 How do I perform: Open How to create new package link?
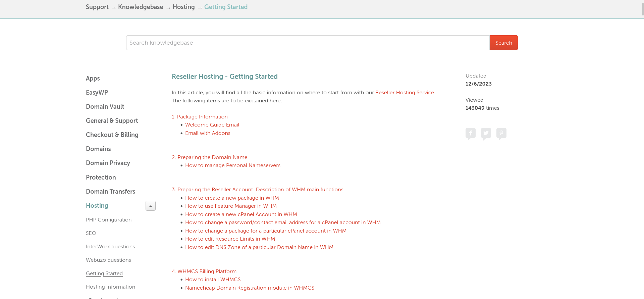(x=232, y=198)
